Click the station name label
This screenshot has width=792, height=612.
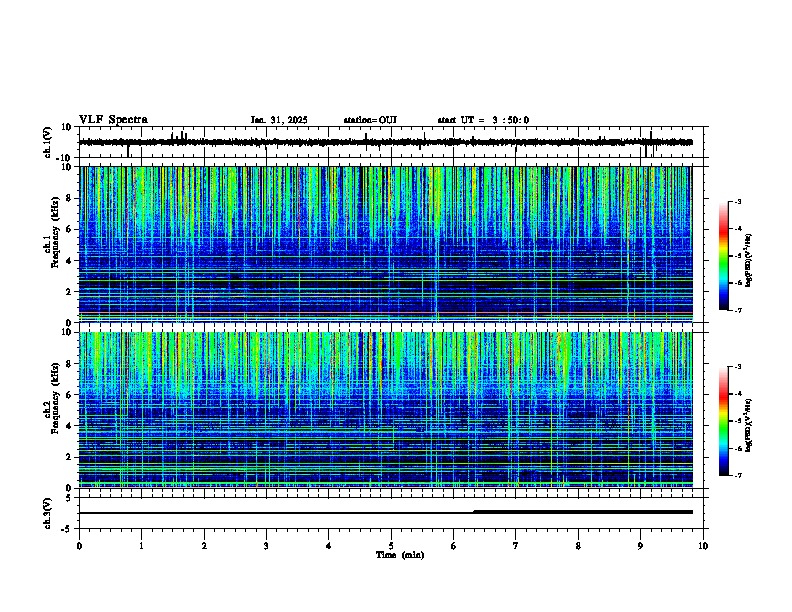(370, 120)
